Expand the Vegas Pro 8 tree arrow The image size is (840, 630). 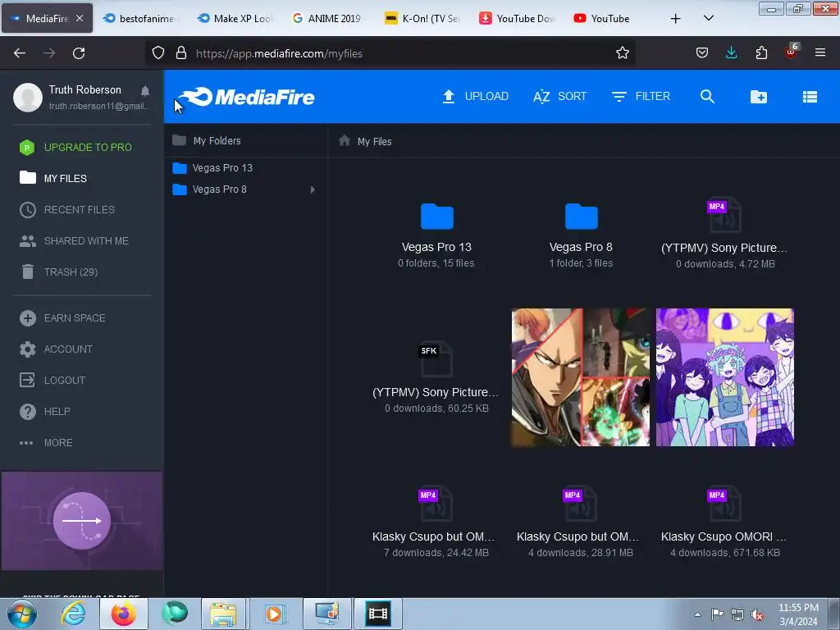click(313, 189)
